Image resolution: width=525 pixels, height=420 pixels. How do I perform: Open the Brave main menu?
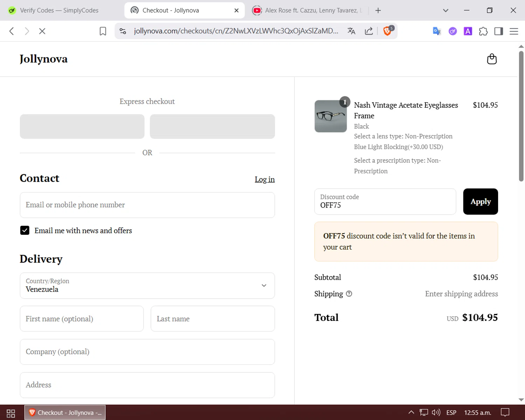(x=514, y=31)
